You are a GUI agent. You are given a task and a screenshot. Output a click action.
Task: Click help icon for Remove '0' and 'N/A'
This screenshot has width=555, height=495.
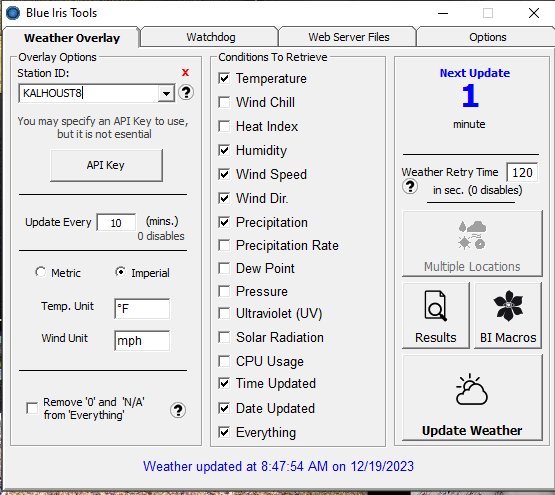[178, 410]
